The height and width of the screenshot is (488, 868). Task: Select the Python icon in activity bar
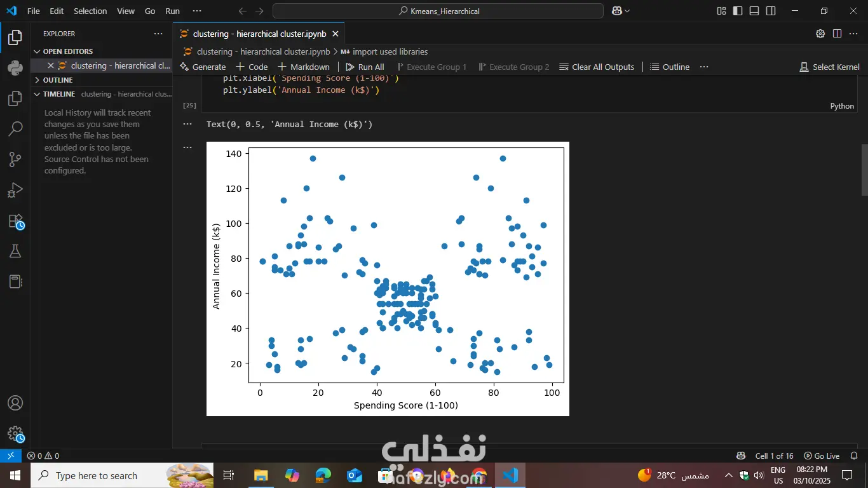pyautogui.click(x=14, y=68)
